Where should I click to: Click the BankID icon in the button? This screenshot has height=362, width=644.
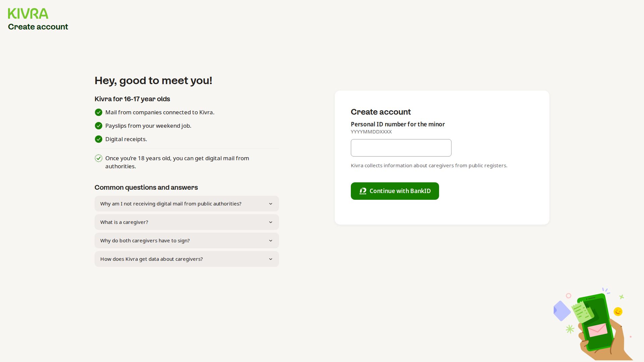(x=363, y=191)
